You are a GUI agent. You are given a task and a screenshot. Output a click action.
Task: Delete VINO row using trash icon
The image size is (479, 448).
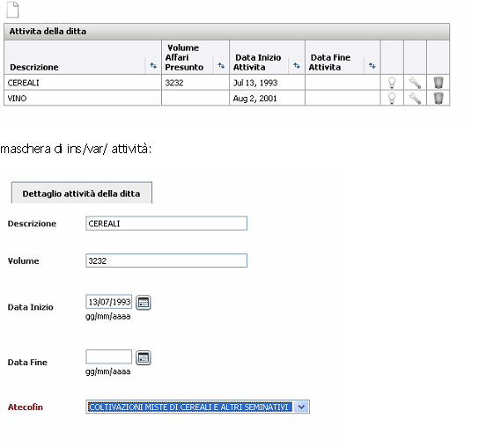tap(438, 98)
